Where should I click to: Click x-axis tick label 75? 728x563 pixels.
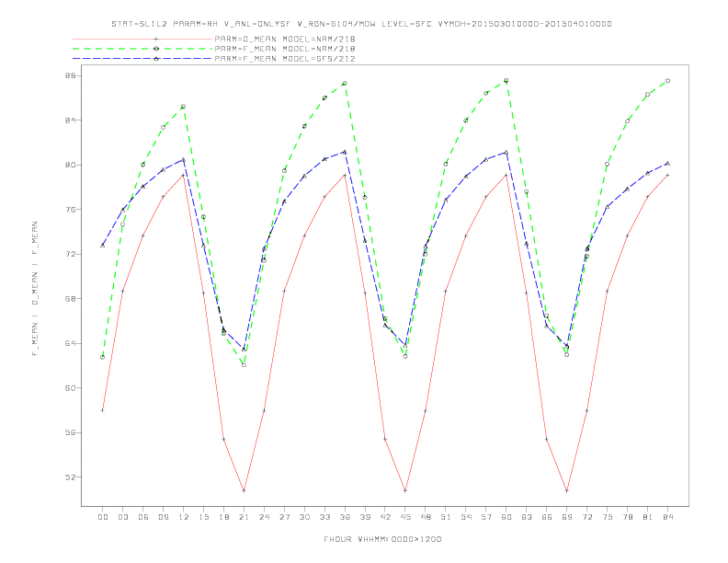(608, 517)
